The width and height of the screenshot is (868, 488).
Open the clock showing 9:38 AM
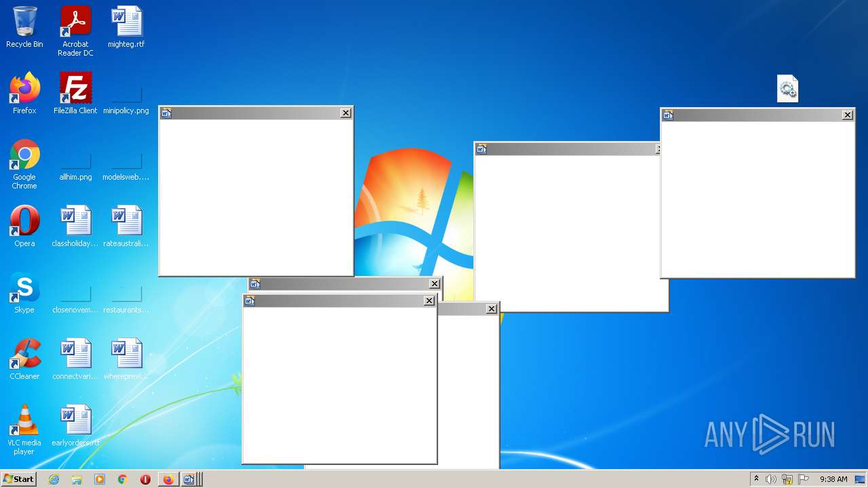(833, 479)
